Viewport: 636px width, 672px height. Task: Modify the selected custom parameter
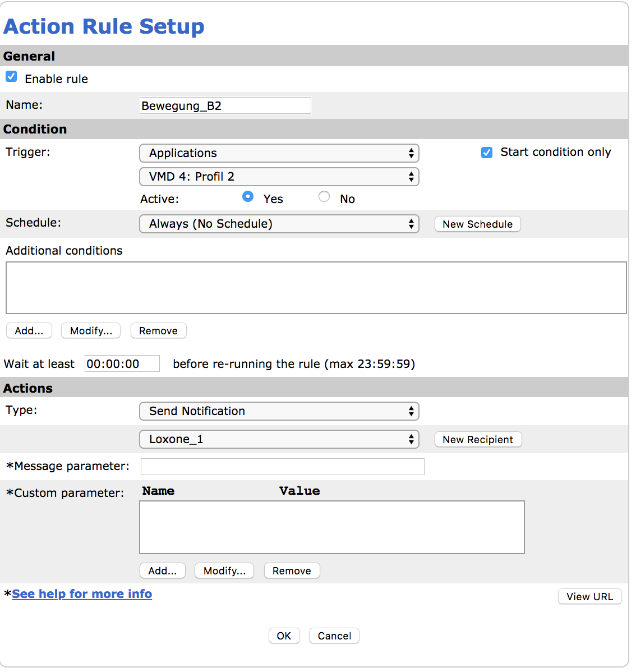(x=224, y=571)
